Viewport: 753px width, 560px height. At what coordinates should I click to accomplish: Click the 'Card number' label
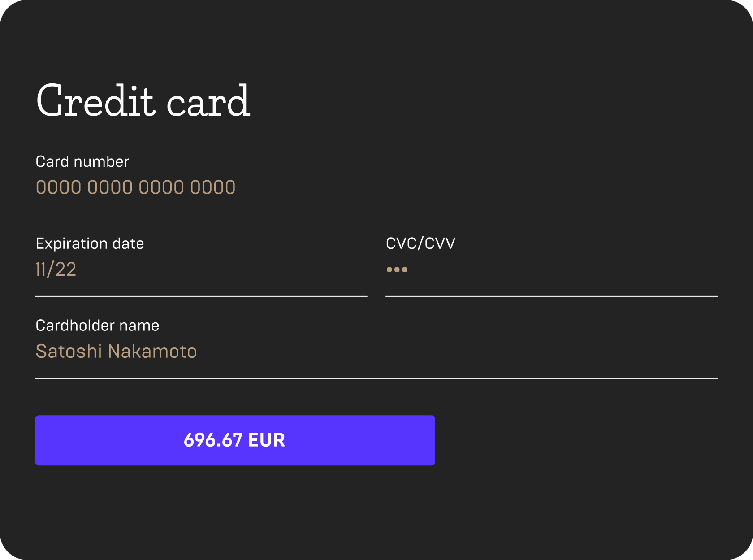pos(82,161)
